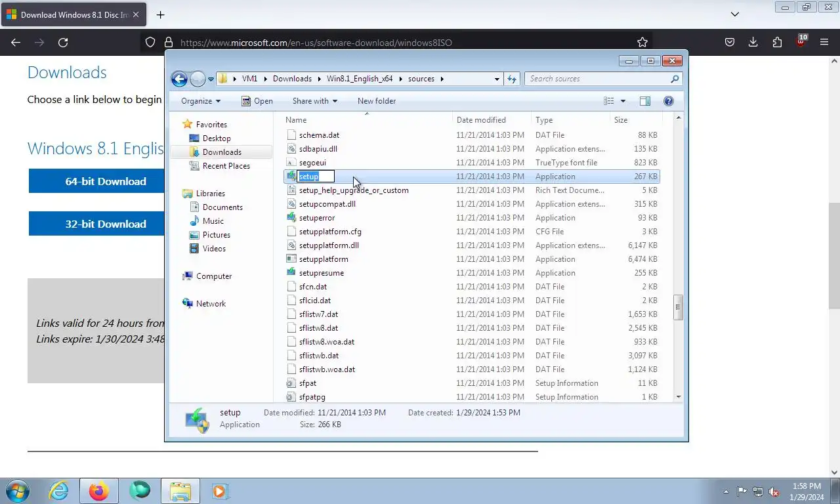This screenshot has width=840, height=504.
Task: Open Firefox application hamburger menu
Action: tap(824, 43)
